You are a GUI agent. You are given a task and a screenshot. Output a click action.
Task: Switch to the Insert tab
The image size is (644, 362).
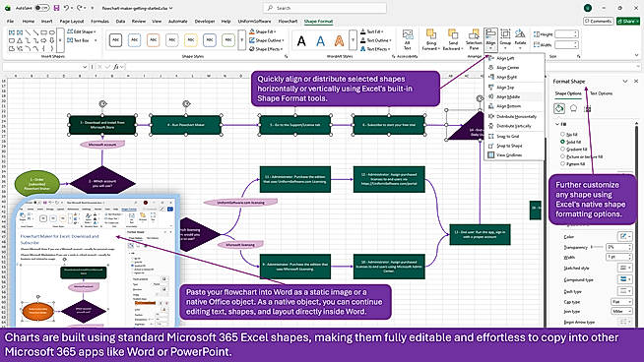click(x=47, y=21)
